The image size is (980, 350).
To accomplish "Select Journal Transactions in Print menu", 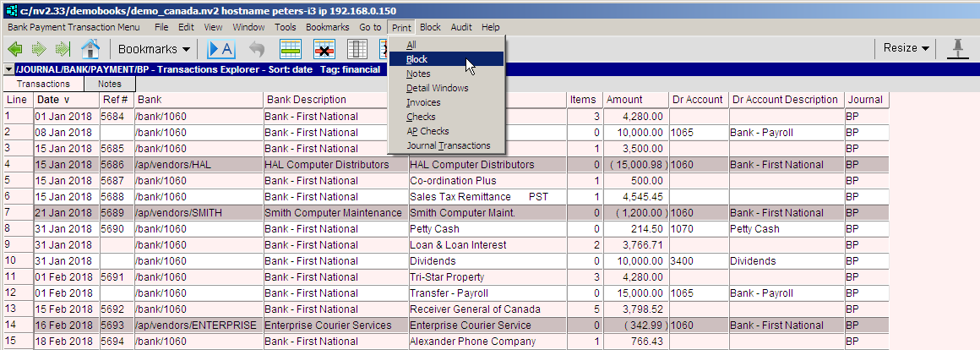I will [x=448, y=145].
